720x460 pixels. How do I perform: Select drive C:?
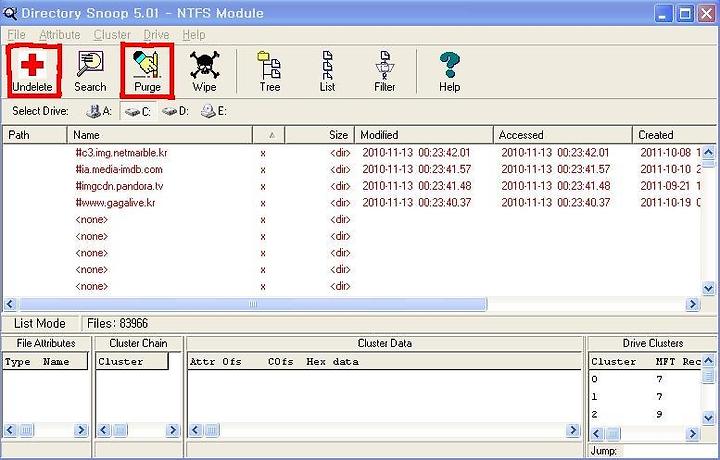tap(138, 111)
